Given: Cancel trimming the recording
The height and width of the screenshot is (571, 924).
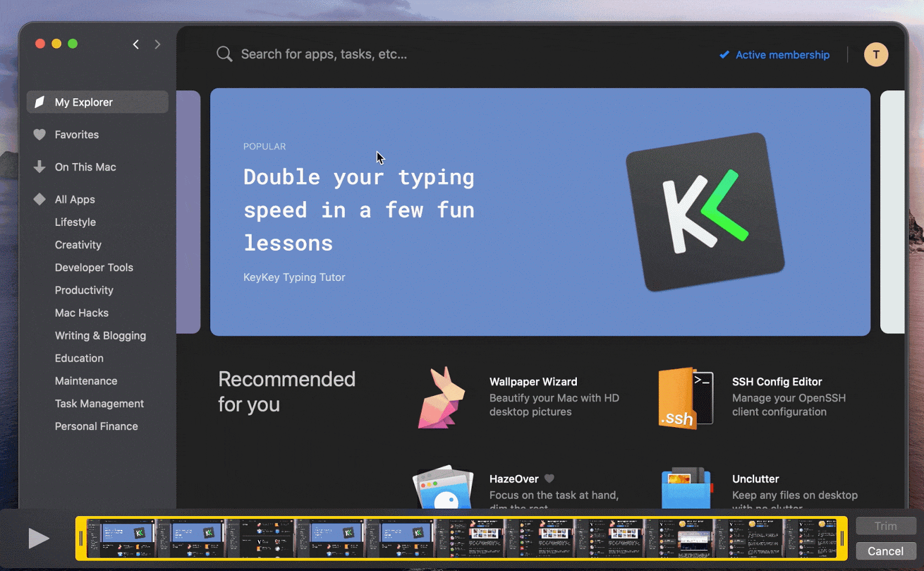Looking at the screenshot, I should coord(886,551).
